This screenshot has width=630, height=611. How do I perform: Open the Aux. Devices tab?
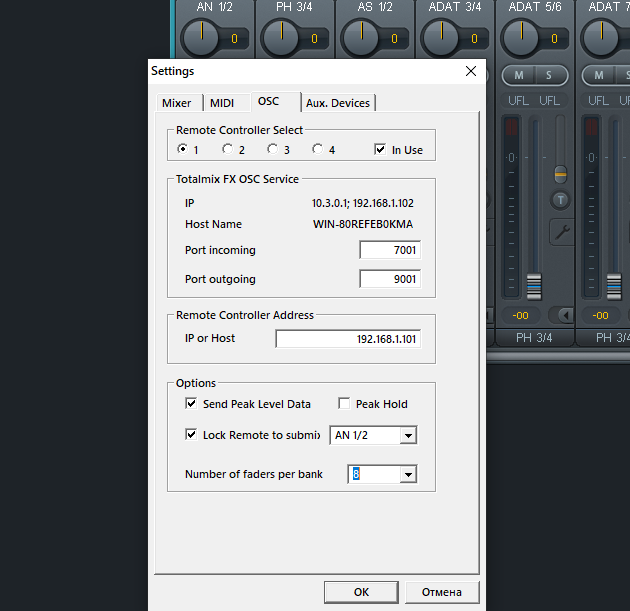(338, 103)
